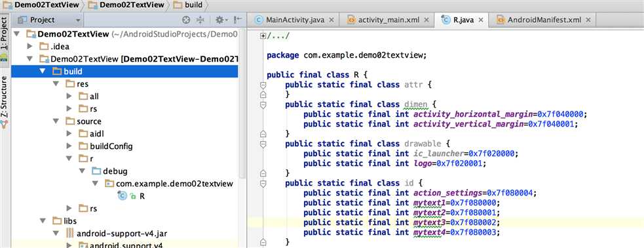
Task: Click the debug folder icon
Action: pos(96,171)
